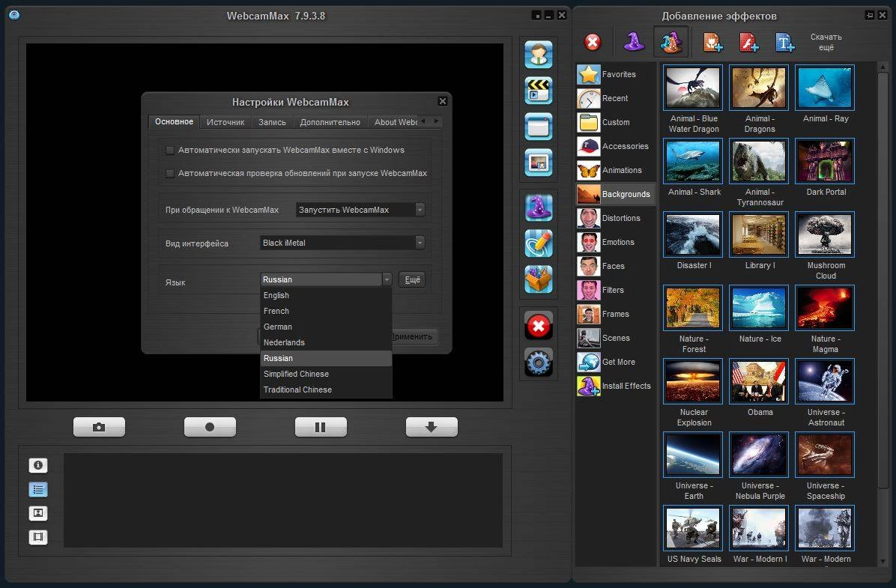The image size is (896, 588).
Task: Switch to the Основное tab
Action: 175,121
